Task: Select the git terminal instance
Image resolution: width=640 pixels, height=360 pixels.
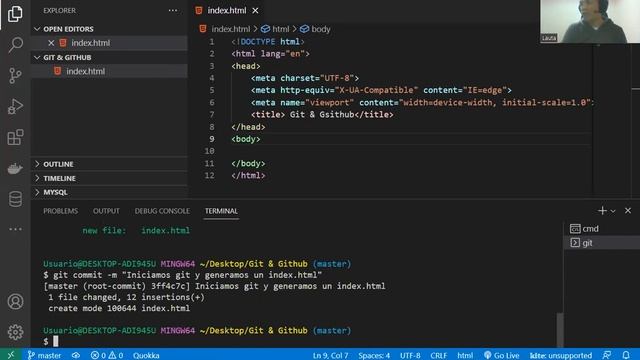Action: (602, 243)
